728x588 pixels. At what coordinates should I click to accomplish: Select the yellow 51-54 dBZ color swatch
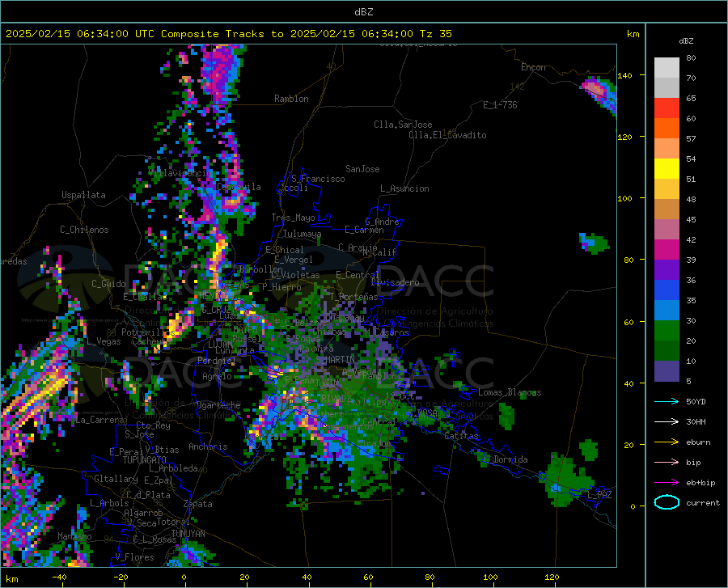[667, 169]
